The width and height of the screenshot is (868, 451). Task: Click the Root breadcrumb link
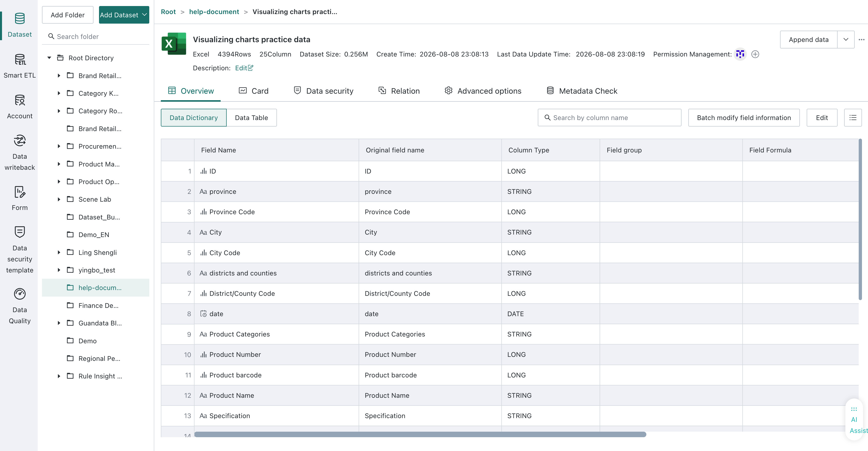pos(168,12)
